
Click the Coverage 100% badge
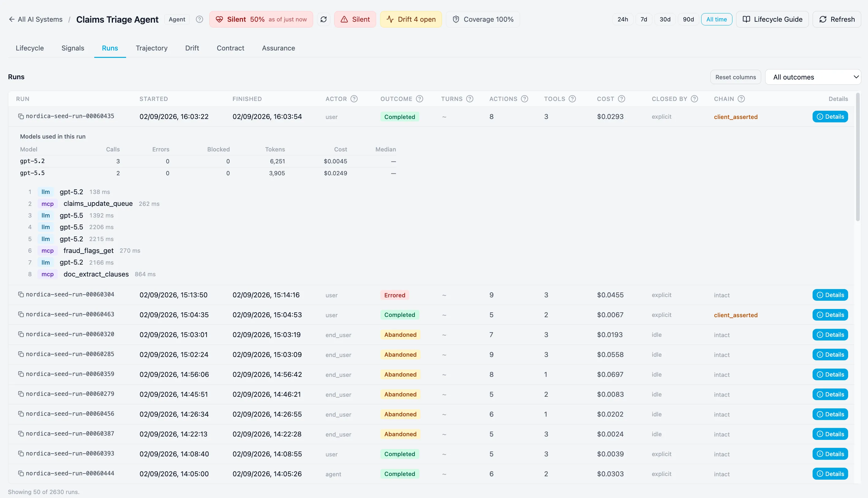click(x=483, y=19)
